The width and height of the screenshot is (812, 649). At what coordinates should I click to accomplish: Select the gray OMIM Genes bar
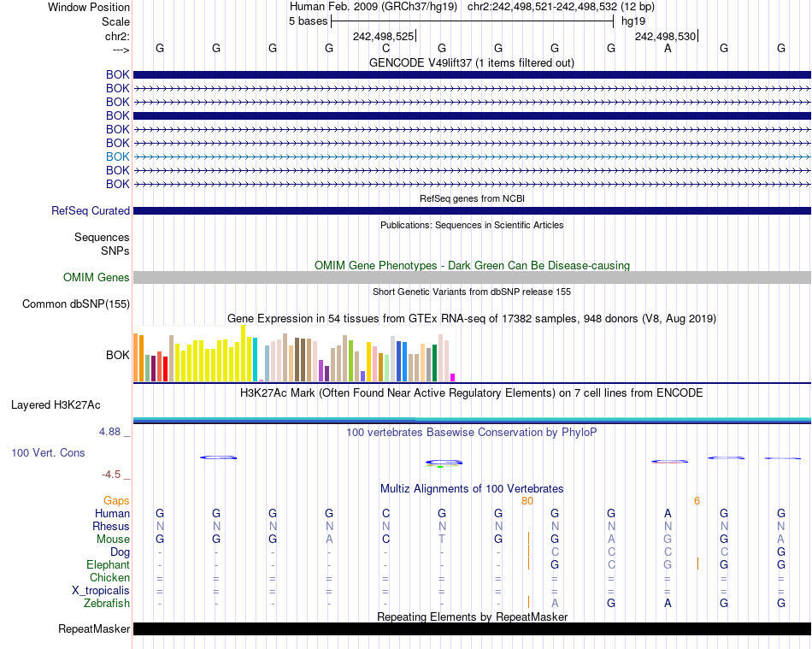click(x=472, y=278)
